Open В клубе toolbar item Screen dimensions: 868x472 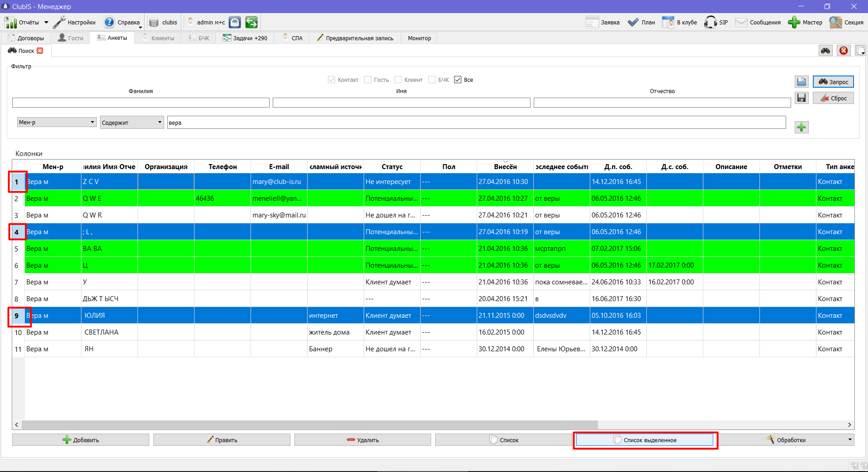(x=679, y=22)
